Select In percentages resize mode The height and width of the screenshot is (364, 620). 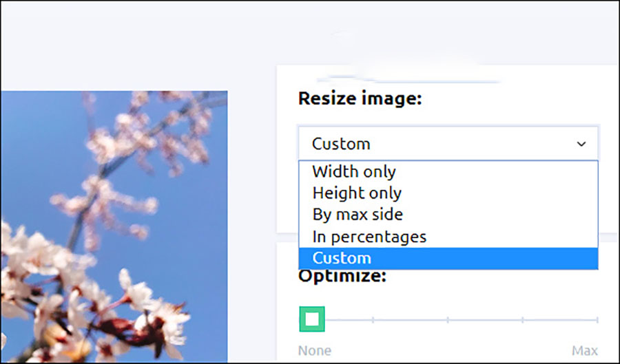(x=369, y=237)
